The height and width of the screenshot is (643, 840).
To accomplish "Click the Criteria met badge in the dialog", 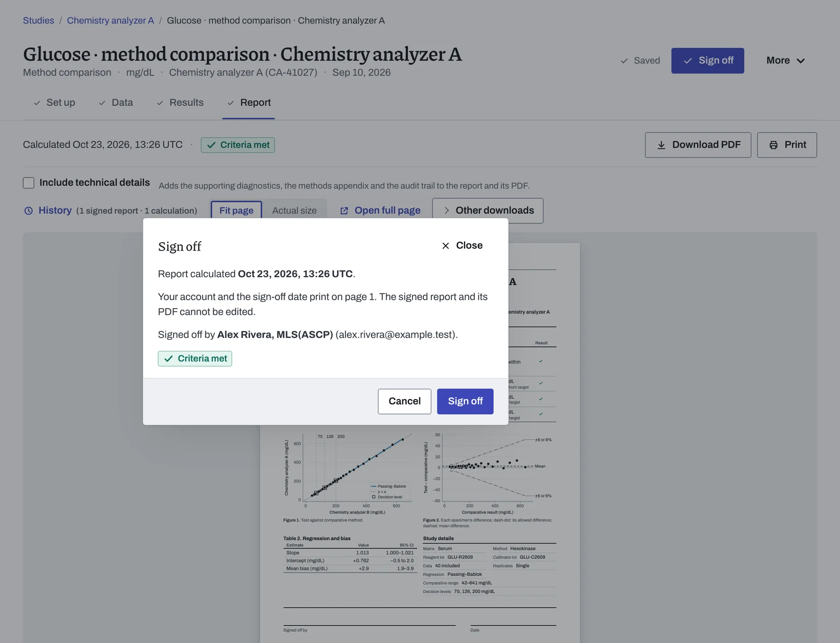I will point(195,358).
